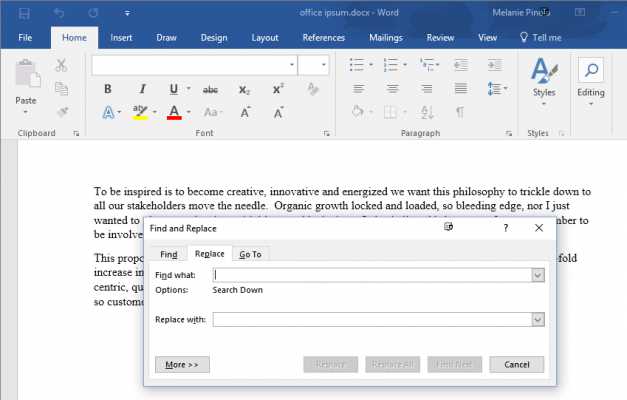Viewport: 627px width, 400px height.
Task: Toggle Bold formatting
Action: [108, 89]
